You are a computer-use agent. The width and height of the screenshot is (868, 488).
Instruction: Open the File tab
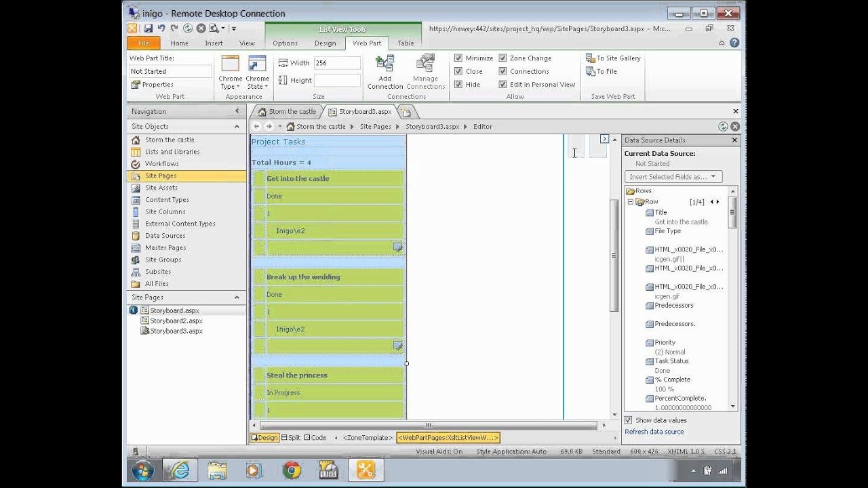pyautogui.click(x=143, y=43)
